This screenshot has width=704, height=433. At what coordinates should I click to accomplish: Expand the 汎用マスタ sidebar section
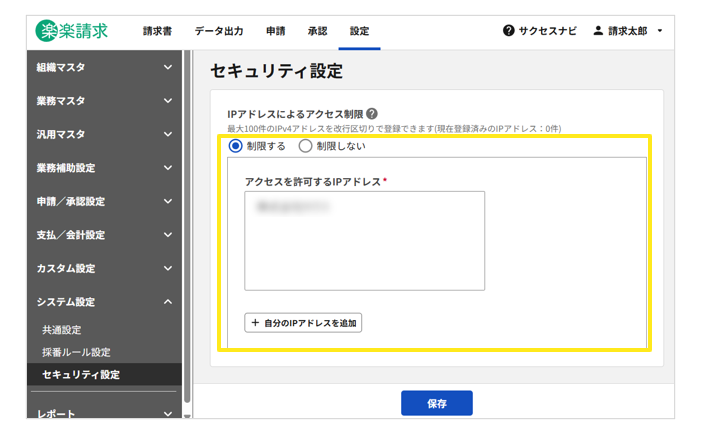pyautogui.click(x=167, y=135)
